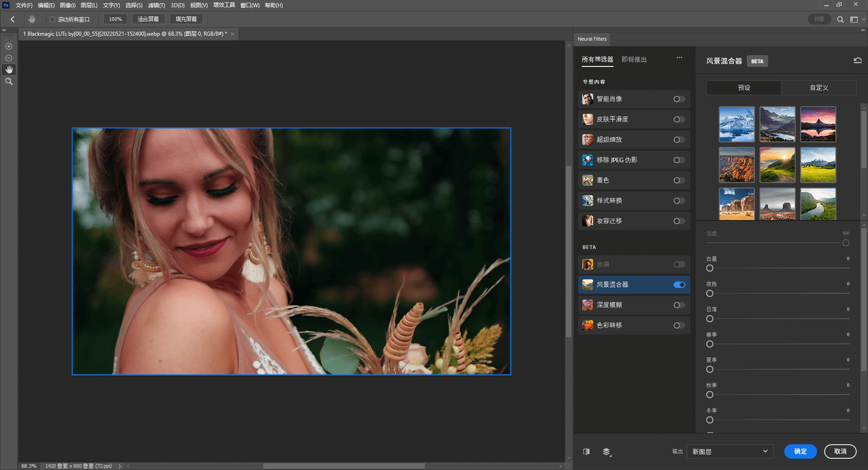Image resolution: width=868 pixels, height=470 pixels.
Task: Click the reset icon in the 风景混合器 panel header
Action: 857,60
